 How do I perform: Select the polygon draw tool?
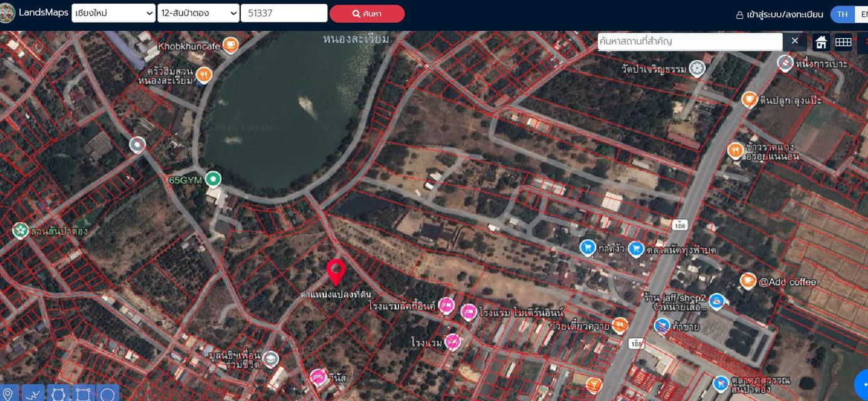(58, 393)
